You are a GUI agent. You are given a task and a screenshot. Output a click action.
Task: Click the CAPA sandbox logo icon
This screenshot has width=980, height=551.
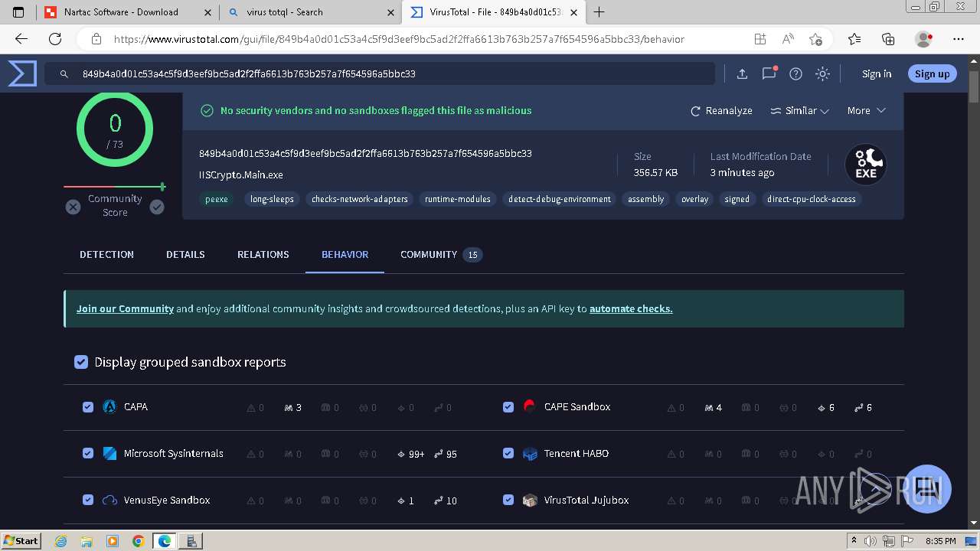tap(109, 406)
